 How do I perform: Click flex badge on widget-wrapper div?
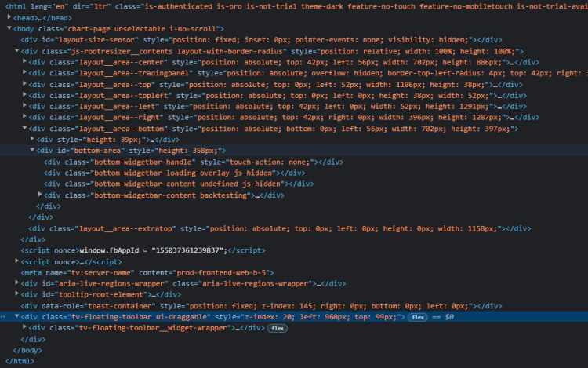(277, 328)
